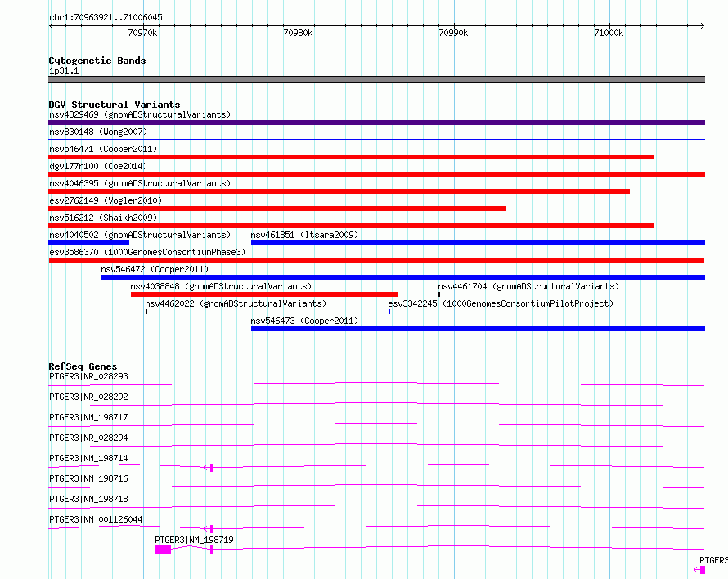Click the nsv4329469 gnomAD purple variant bar

(x=376, y=123)
